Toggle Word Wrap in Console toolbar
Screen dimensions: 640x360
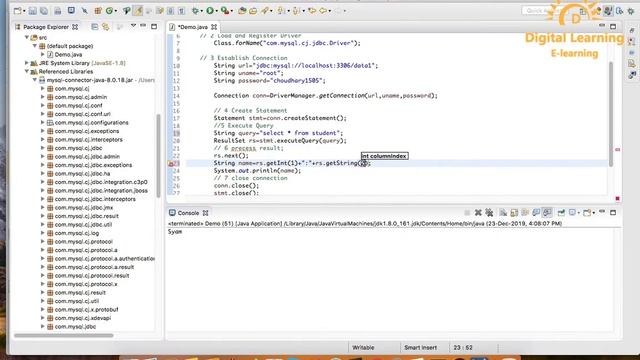(525, 213)
